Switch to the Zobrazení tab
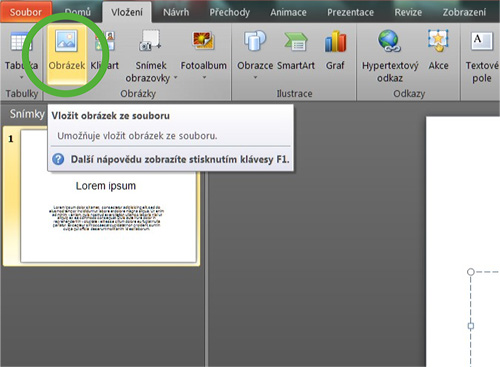 click(x=464, y=12)
